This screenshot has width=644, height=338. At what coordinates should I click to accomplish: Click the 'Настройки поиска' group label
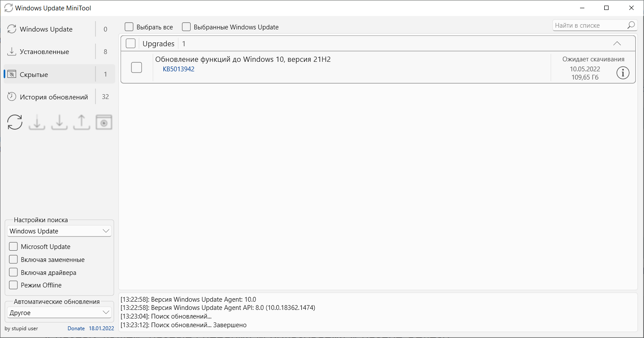41,220
